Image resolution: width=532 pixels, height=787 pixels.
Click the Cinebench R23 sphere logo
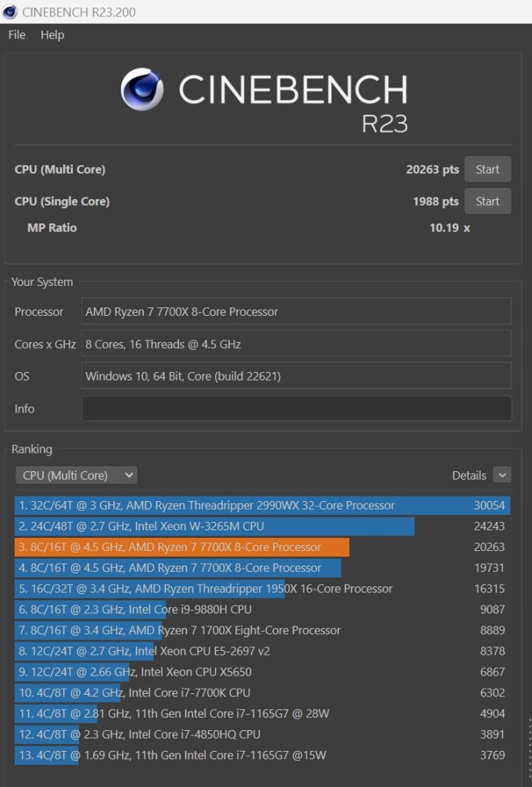142,89
